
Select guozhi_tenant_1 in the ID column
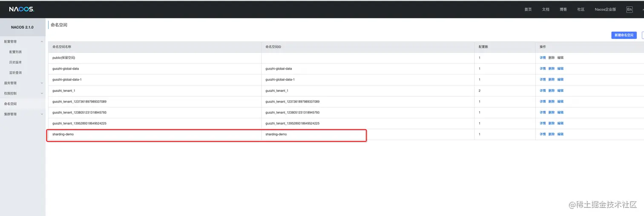pyautogui.click(x=277, y=90)
